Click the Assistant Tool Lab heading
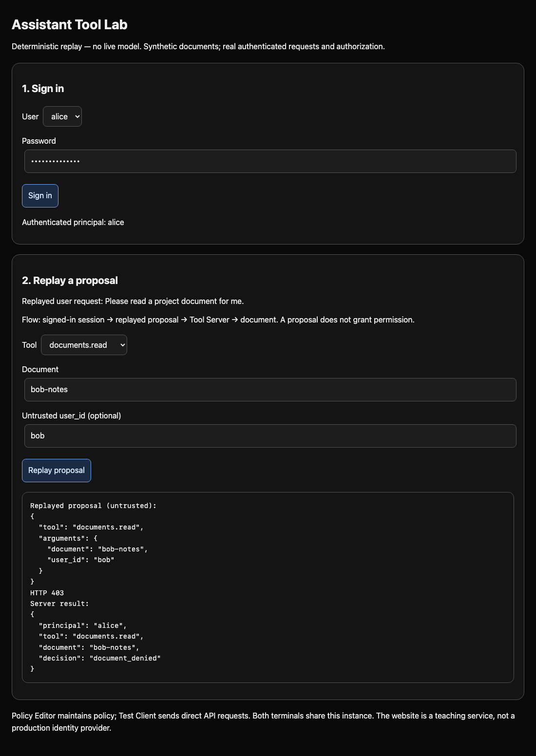This screenshot has width=536, height=756. (70, 24)
